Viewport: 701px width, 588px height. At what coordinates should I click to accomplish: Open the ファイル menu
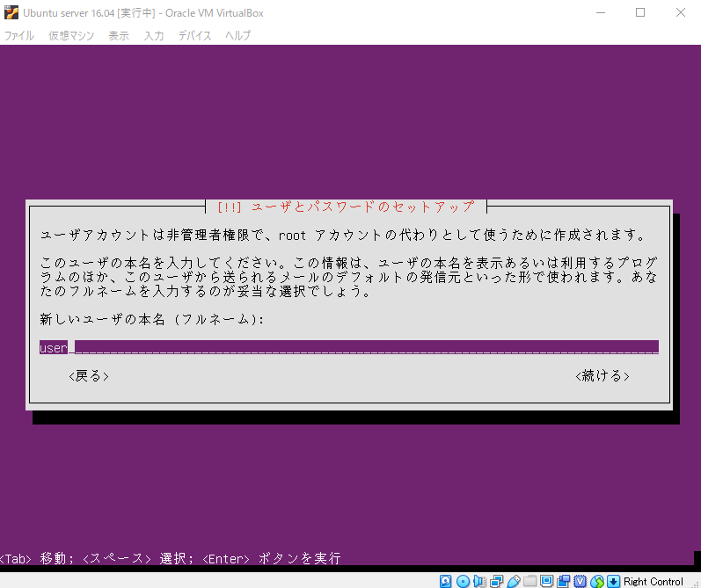(x=18, y=35)
